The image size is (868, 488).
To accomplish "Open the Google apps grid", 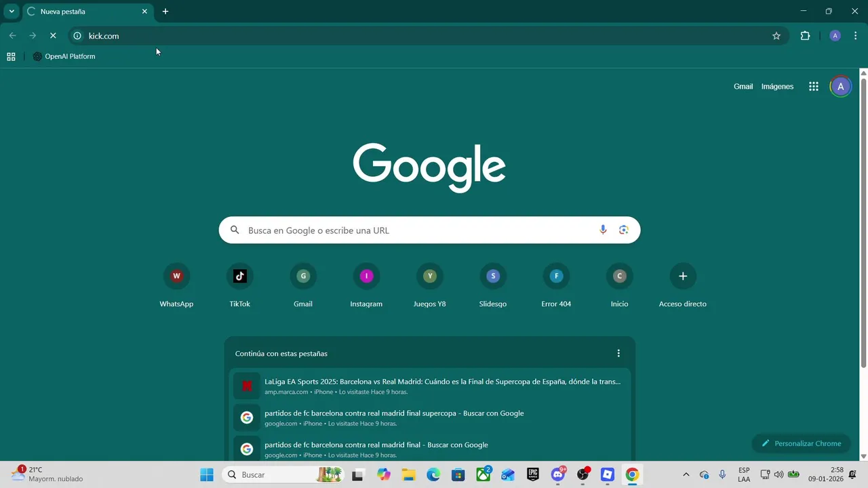I will [x=814, y=86].
